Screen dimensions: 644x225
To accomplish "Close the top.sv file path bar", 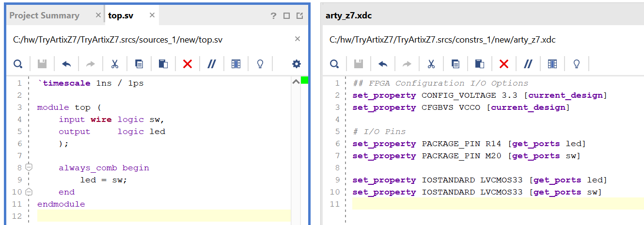I will click(x=298, y=39).
